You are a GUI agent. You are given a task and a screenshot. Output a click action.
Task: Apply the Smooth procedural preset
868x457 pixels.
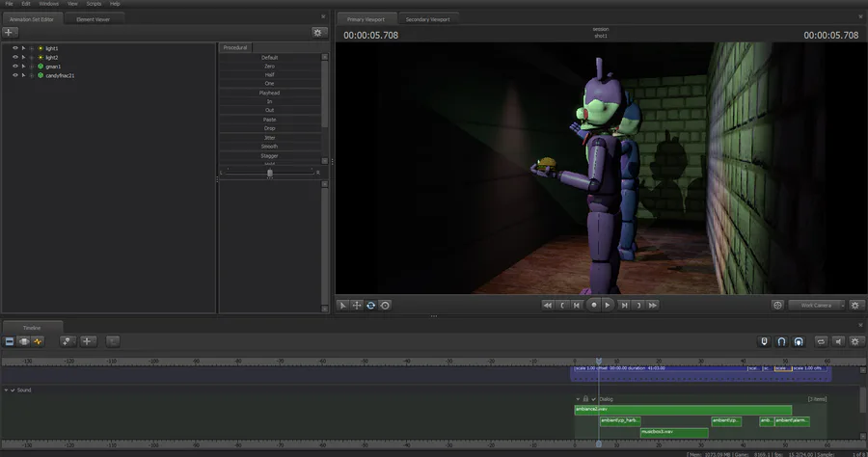pos(270,147)
